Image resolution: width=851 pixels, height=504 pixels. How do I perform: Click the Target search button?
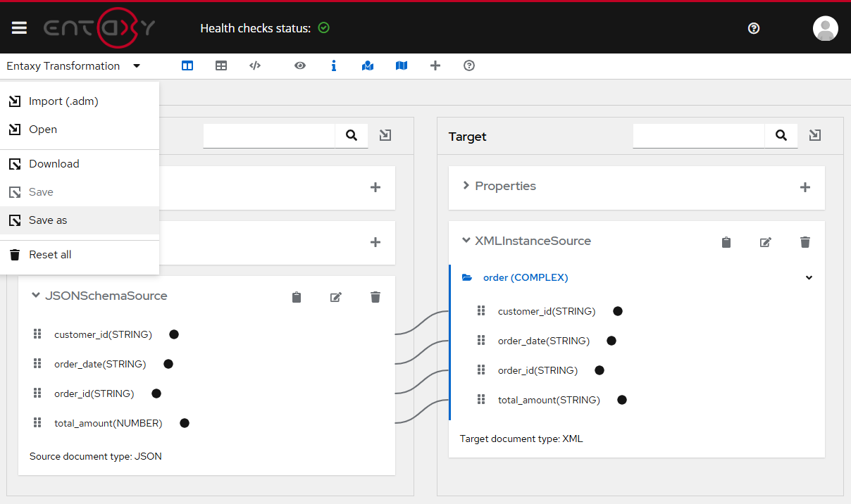click(781, 135)
